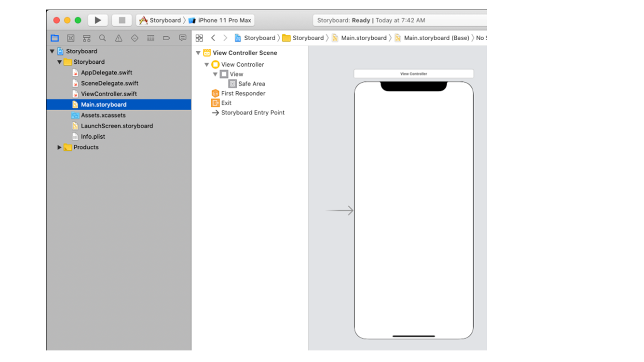Switch to the Debug navigator

coord(150,38)
